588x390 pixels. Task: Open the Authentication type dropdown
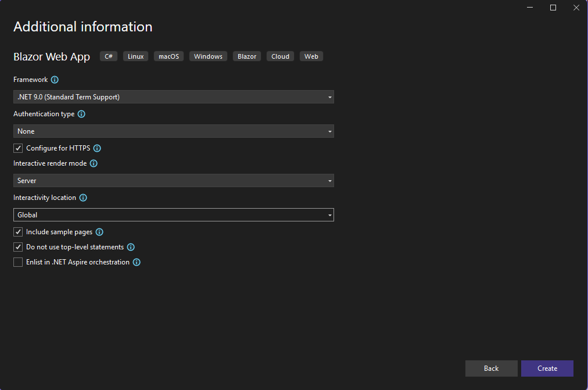174,131
